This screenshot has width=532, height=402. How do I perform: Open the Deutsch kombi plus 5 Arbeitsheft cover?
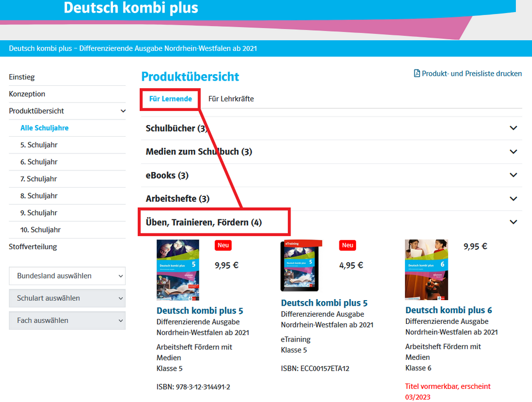point(178,270)
